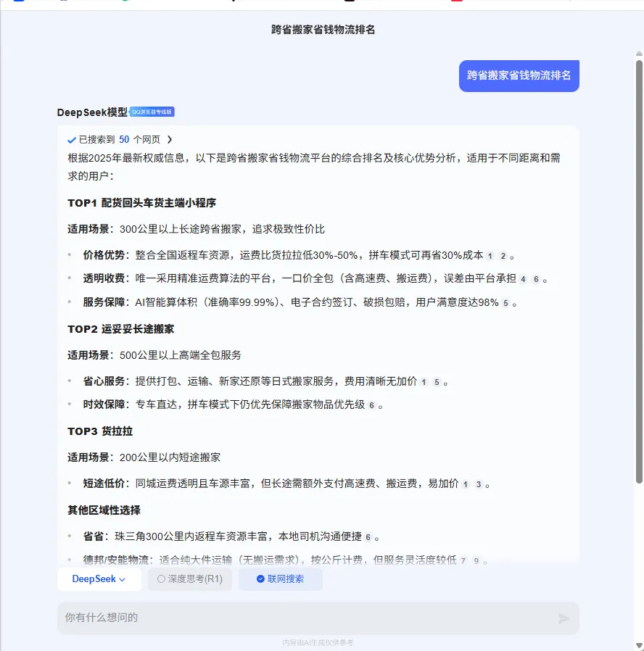Viewport: 644px width, 651px height.
Task: Click heading TOP3 货拉拉
Action: [x=100, y=431]
